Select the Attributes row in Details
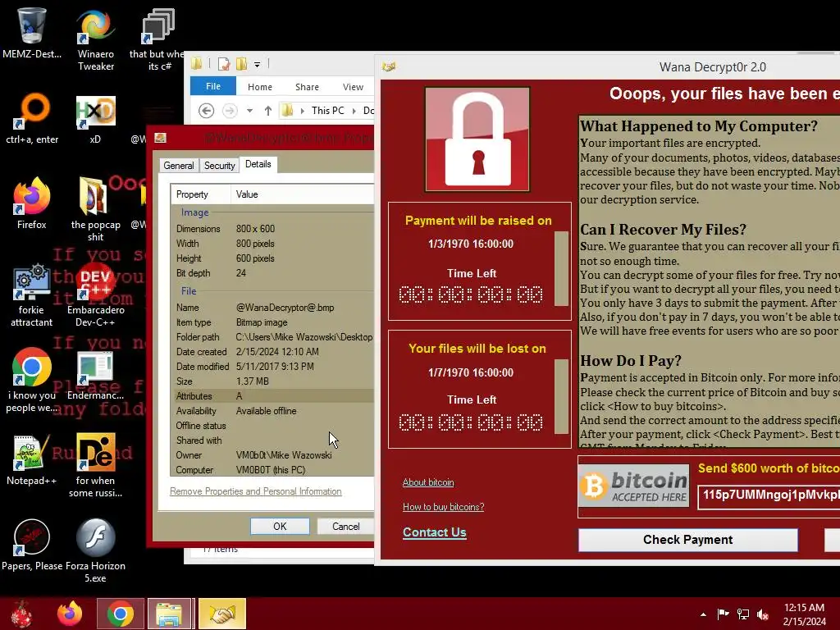 (272, 396)
